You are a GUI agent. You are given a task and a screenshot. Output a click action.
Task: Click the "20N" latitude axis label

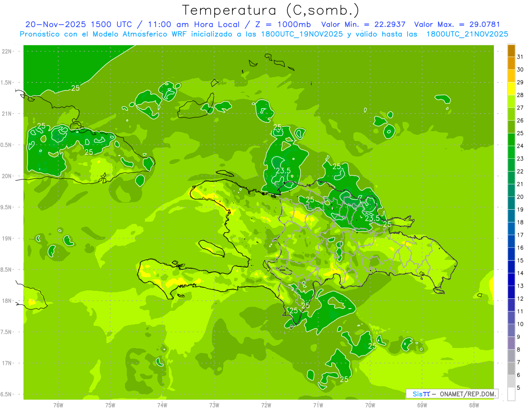pyautogui.click(x=8, y=176)
